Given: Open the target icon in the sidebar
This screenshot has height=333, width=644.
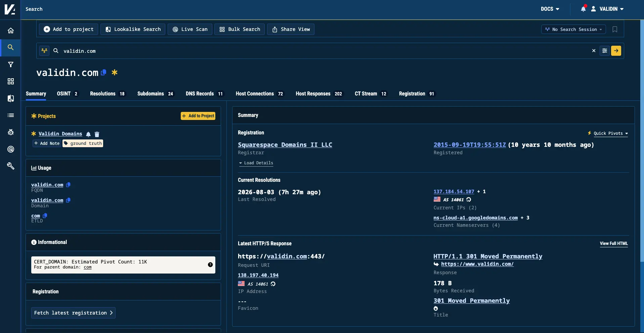Looking at the screenshot, I should (x=11, y=149).
